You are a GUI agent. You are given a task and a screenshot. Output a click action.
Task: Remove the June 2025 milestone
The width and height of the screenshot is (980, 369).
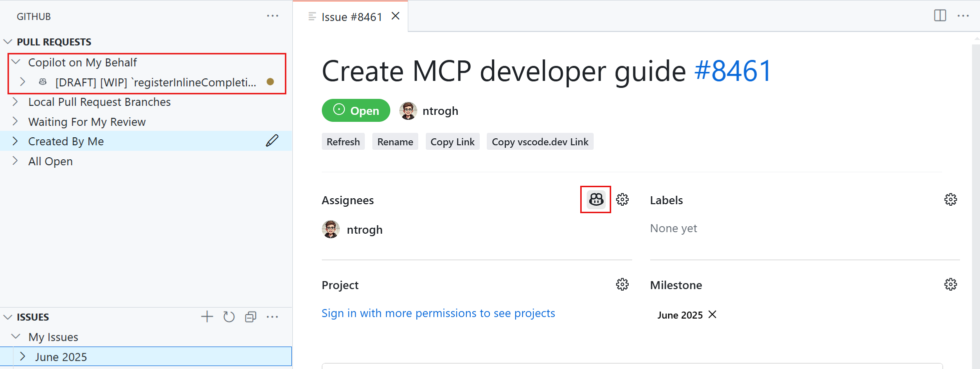coord(713,315)
